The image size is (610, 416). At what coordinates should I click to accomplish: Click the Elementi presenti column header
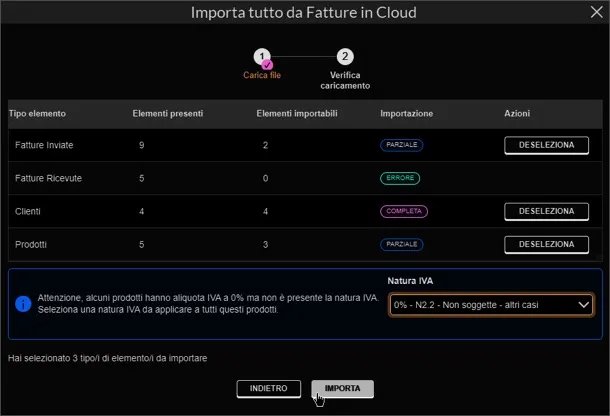pos(168,114)
